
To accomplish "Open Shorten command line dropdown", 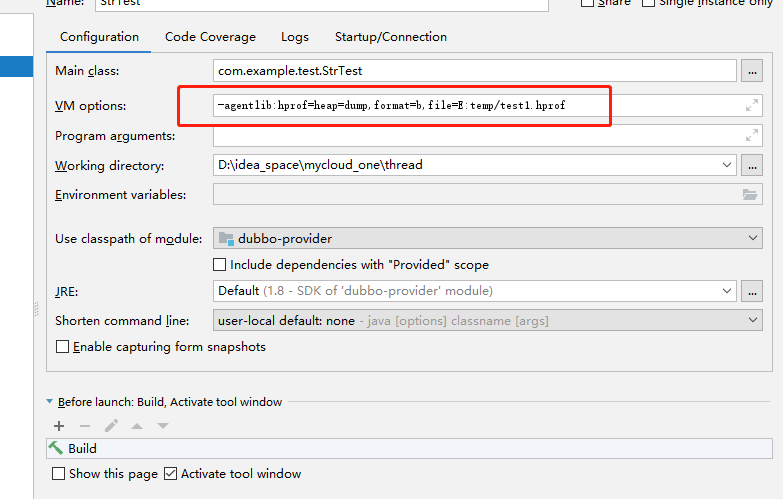I will (753, 320).
